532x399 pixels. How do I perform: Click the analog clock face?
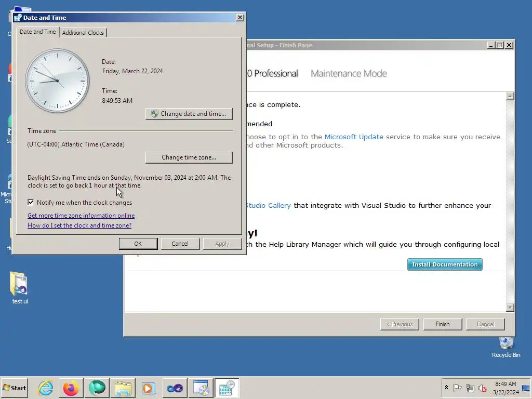point(57,81)
